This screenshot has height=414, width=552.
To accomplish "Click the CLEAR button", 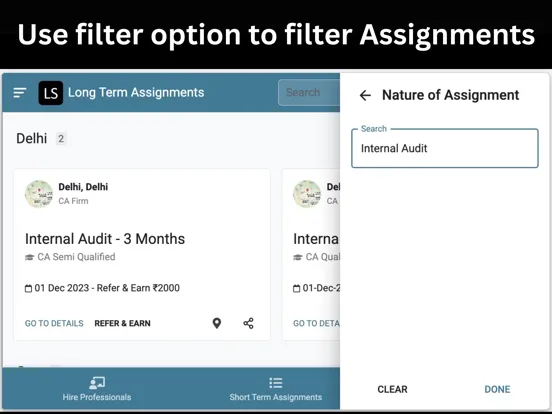I will click(392, 389).
